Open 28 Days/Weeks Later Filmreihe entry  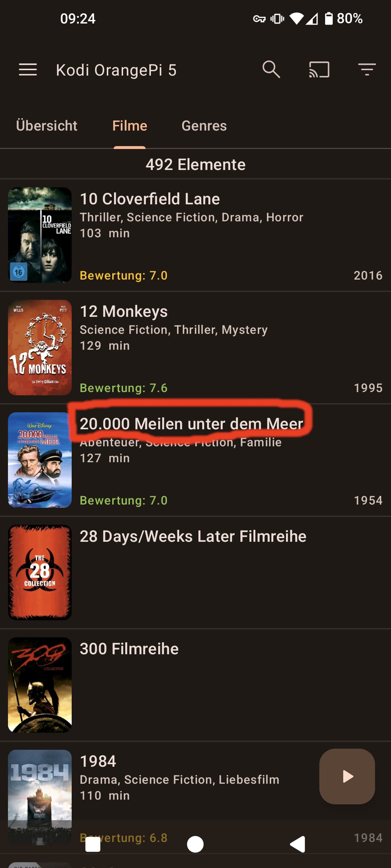pyautogui.click(x=195, y=573)
